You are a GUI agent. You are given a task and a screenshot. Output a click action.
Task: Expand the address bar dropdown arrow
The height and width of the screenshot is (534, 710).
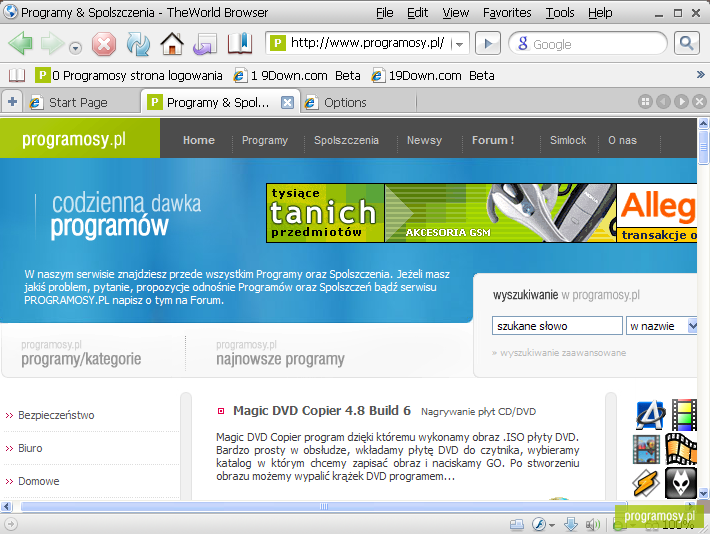click(x=460, y=44)
